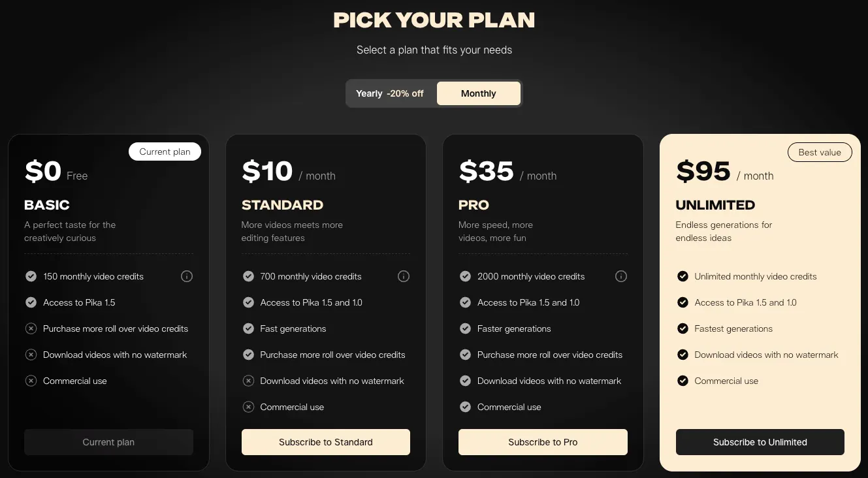Subscribe to the Pro plan
Image resolution: width=868 pixels, height=478 pixels.
pyautogui.click(x=543, y=442)
